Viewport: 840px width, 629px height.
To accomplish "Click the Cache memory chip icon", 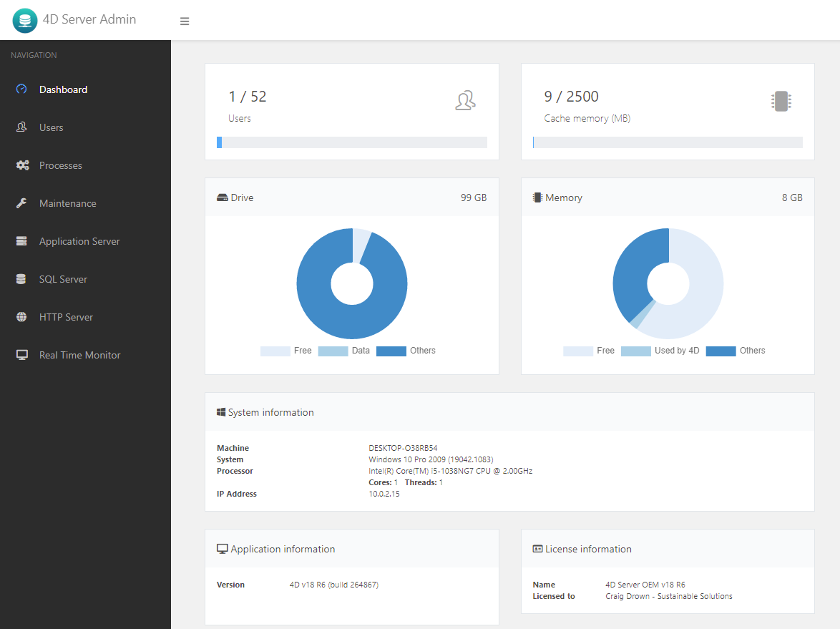I will point(781,101).
